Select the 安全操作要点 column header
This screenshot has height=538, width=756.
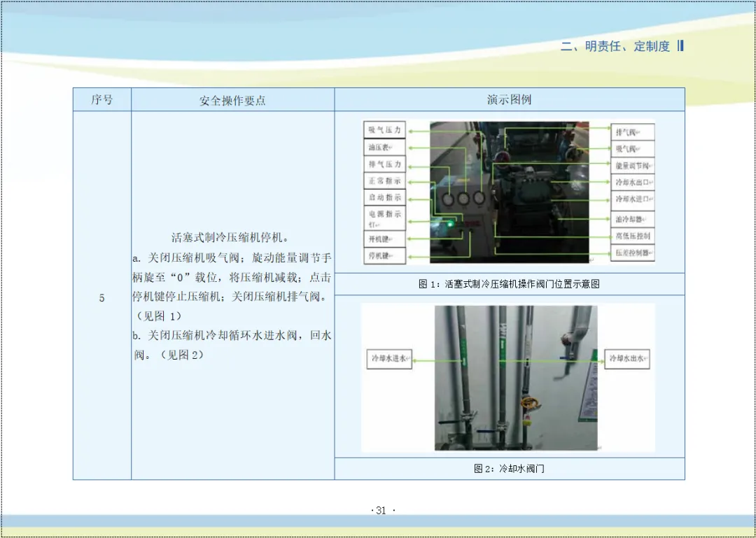232,100
